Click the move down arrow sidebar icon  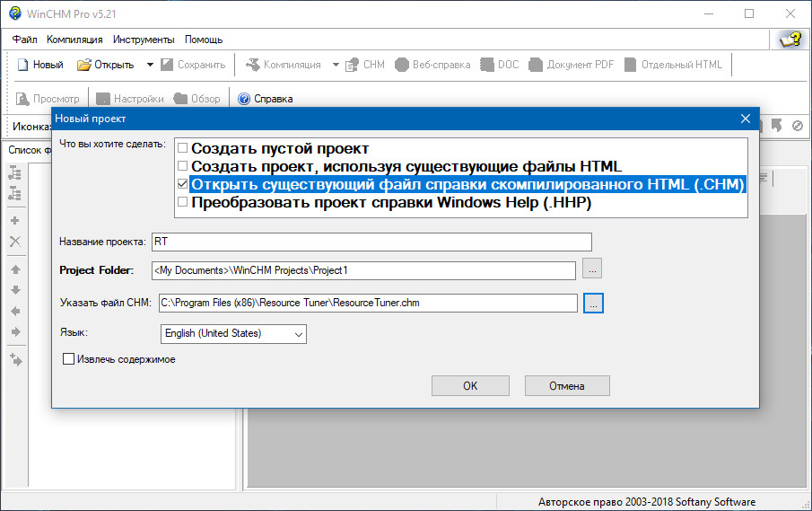coord(15,290)
